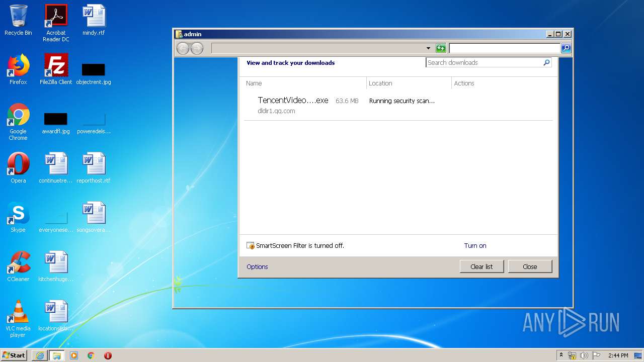Select the TencentVideo exe download entry
The width and height of the screenshot is (644, 362).
(398, 106)
